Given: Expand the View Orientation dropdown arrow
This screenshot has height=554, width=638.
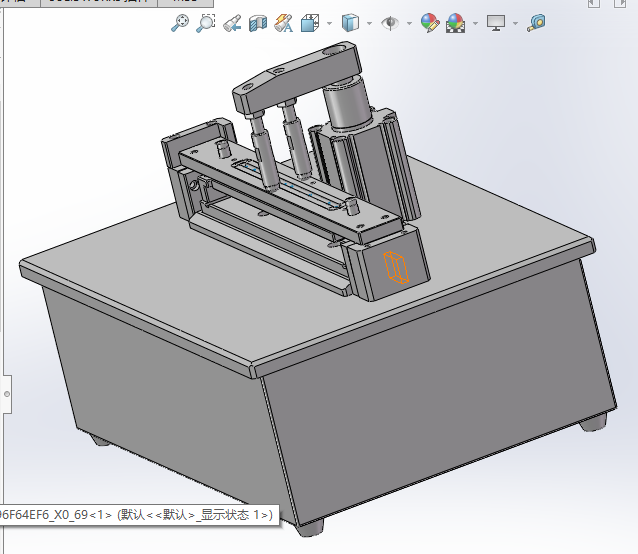Looking at the screenshot, I should (x=328, y=23).
